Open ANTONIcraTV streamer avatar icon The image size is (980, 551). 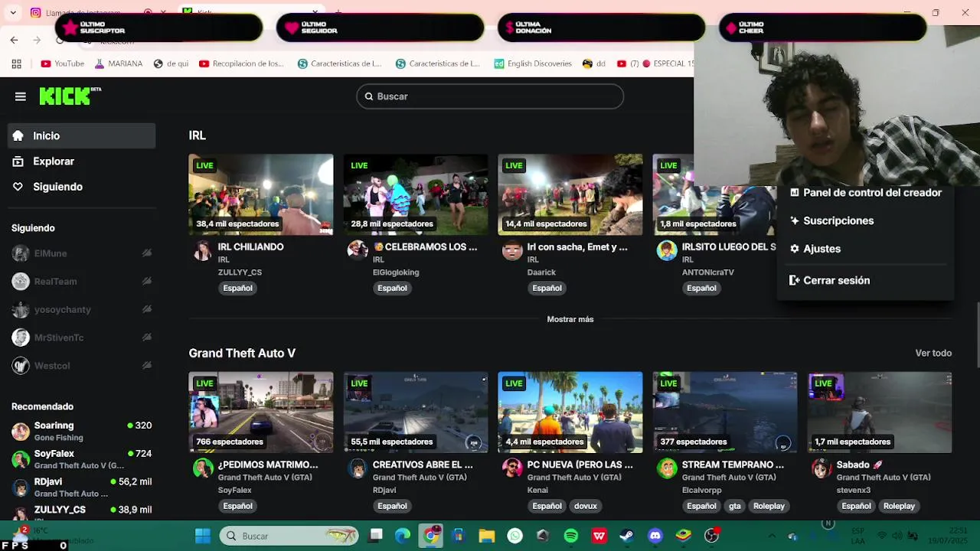tap(667, 250)
